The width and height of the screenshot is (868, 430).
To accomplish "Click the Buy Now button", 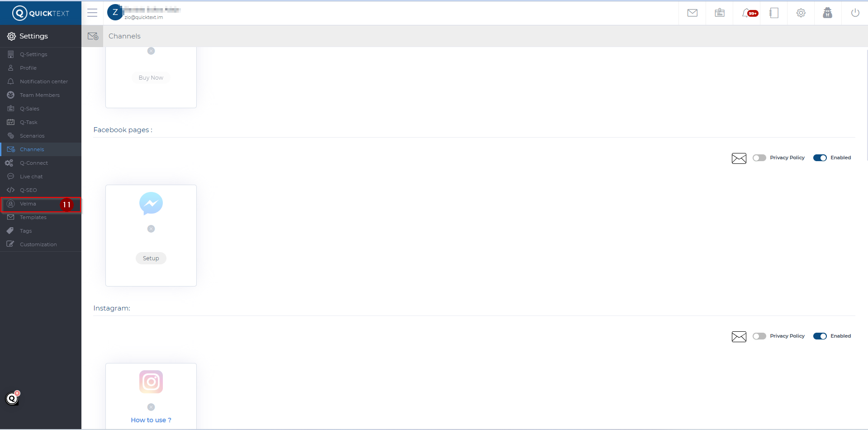I will [x=151, y=78].
